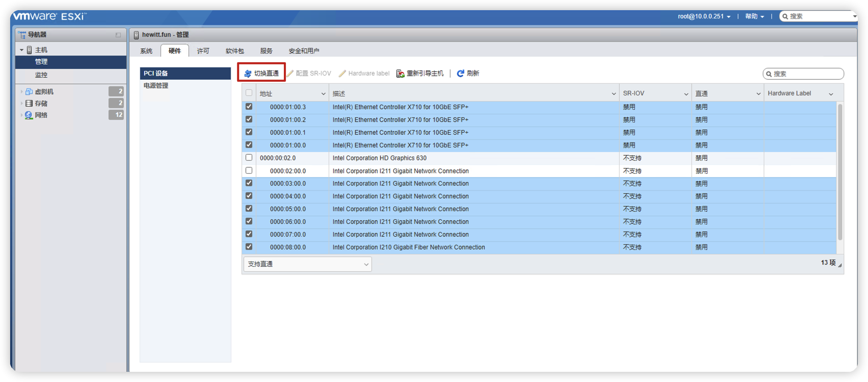Click the 虚拟机 count badge 2
868x382 pixels.
116,91
